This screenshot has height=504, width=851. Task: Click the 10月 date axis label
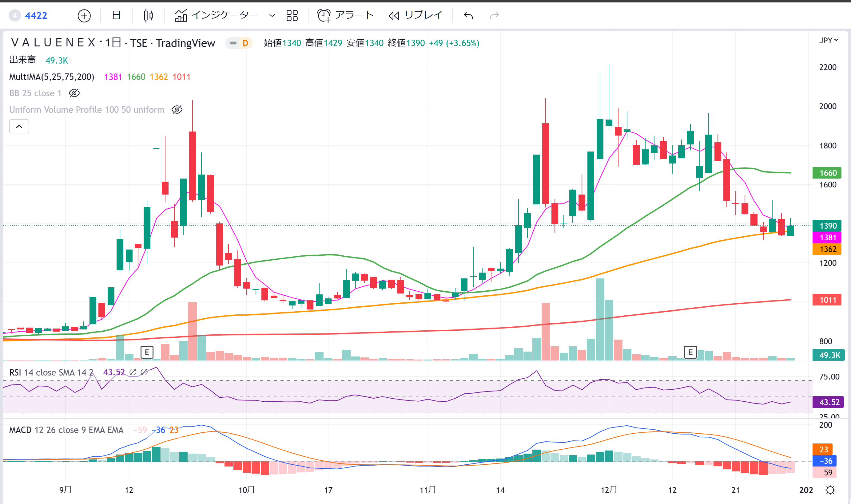pos(246,490)
